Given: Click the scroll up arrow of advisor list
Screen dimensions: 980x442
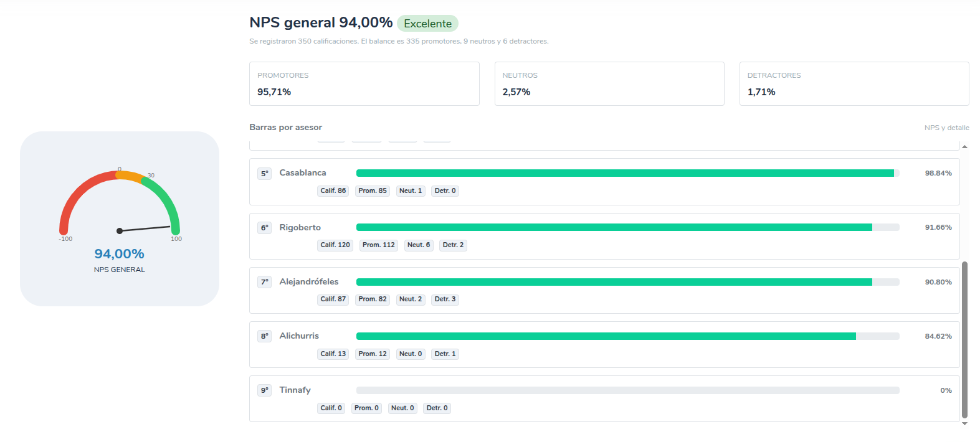Looking at the screenshot, I should tap(964, 147).
